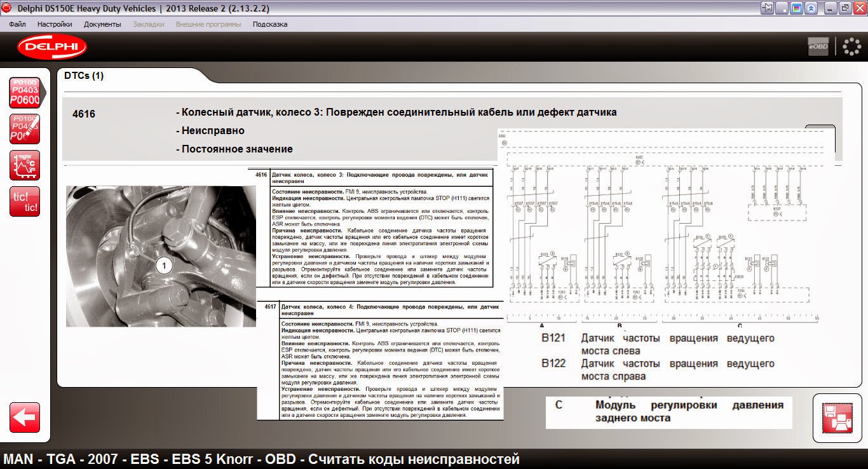Open real-time data graph icon
868x469 pixels.
point(25,165)
